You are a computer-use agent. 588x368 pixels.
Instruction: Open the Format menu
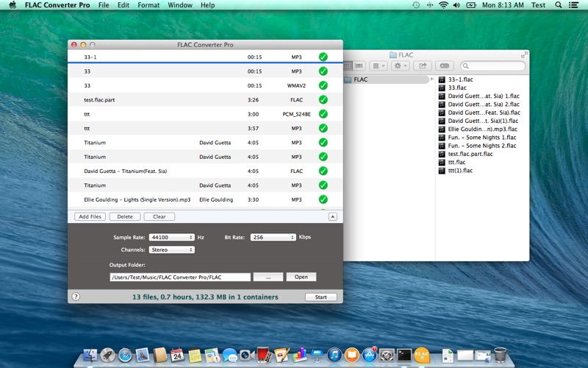148,5
